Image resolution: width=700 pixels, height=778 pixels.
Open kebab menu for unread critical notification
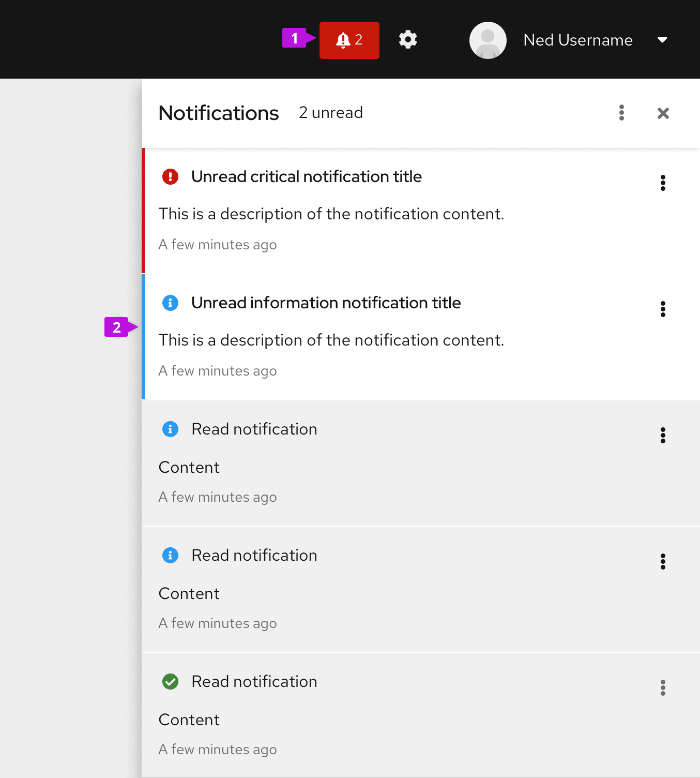(x=663, y=183)
